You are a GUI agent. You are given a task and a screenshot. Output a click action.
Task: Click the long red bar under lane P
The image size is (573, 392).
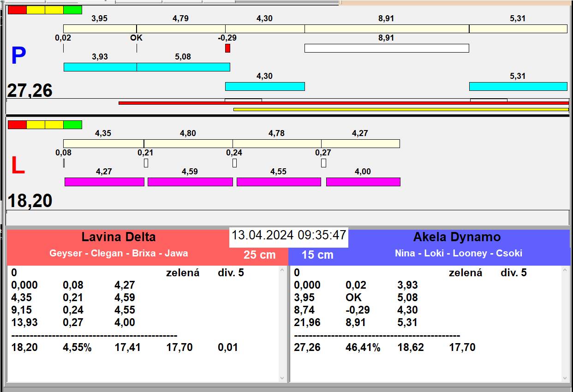click(344, 103)
